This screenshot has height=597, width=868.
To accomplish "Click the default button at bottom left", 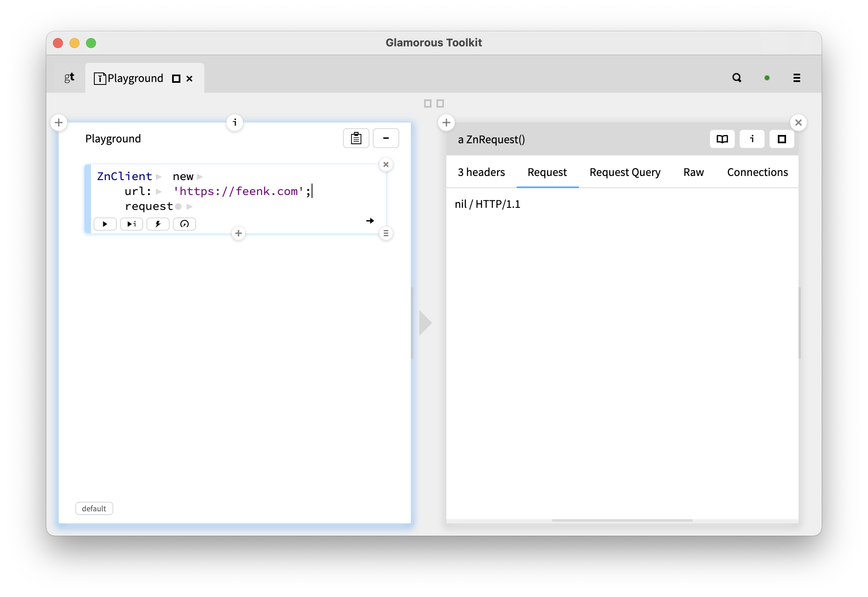I will pos(94,508).
